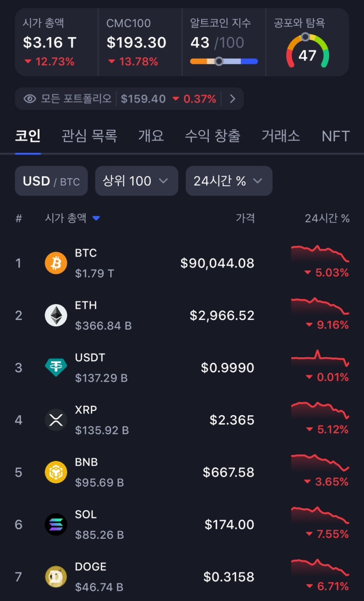Toggle market cap sort arrow
Image resolution: width=364 pixels, height=601 pixels.
96,218
